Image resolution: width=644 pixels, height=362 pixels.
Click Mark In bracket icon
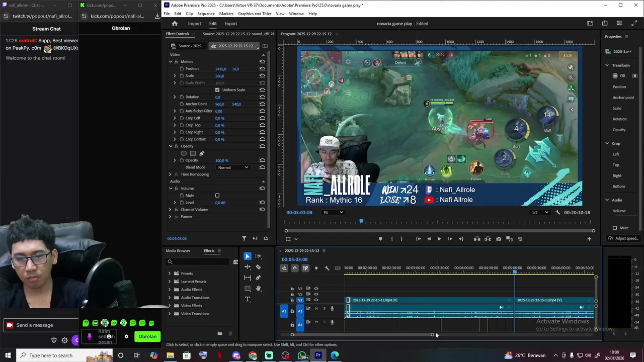(x=392, y=239)
